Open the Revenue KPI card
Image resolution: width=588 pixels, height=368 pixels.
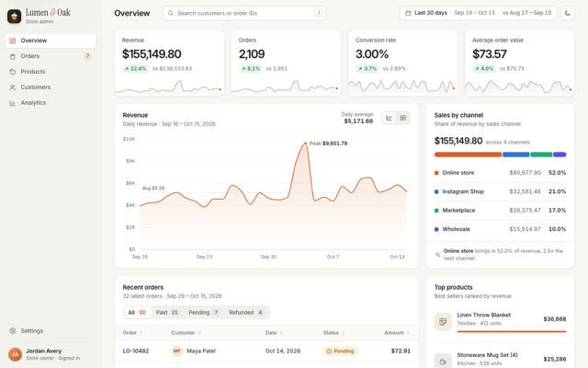pyautogui.click(x=169, y=63)
